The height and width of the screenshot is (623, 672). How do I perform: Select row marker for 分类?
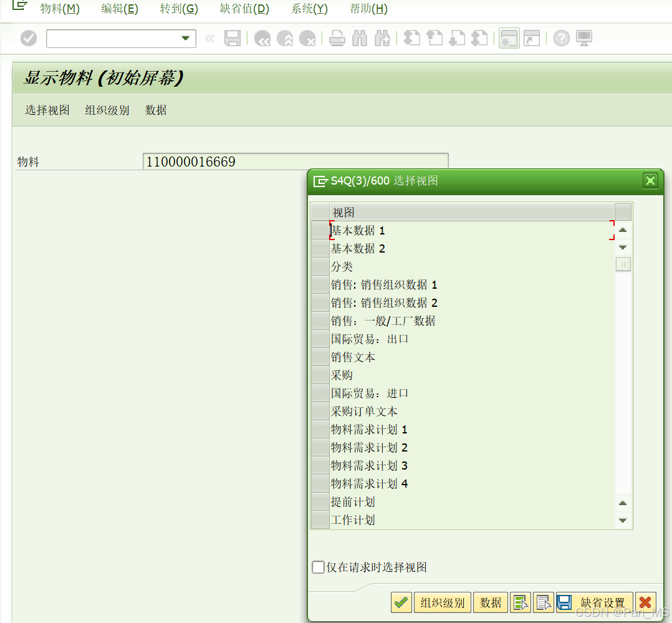320,266
